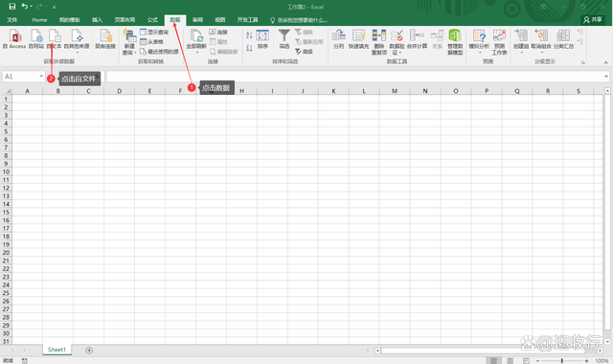This screenshot has height=364, width=613.
Task: Click 快速填充 (Flash Fill) icon
Action: (358, 38)
